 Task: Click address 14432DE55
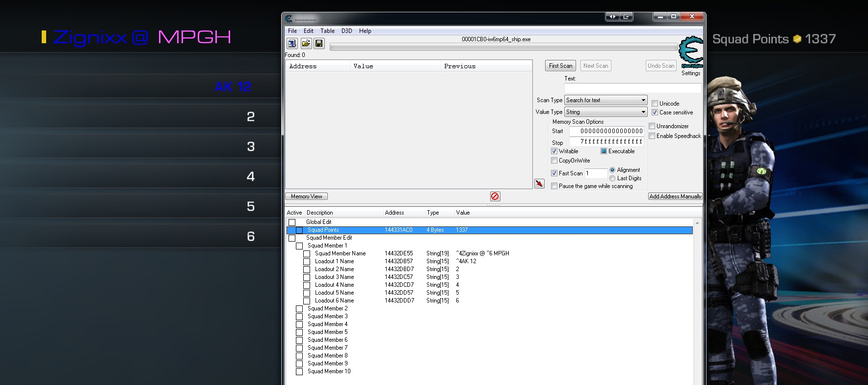[399, 253]
